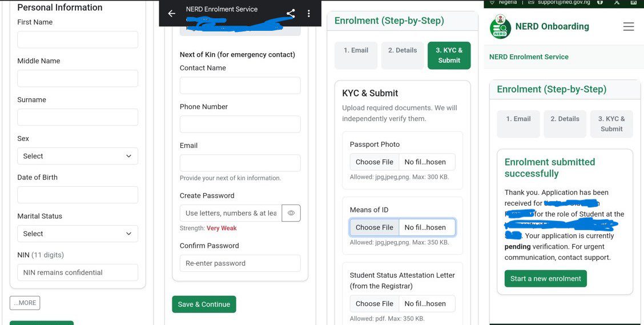Screen dimensions: 644x325
Task: Click the X (Twitter) icon in the header
Action: [x=617, y=2]
